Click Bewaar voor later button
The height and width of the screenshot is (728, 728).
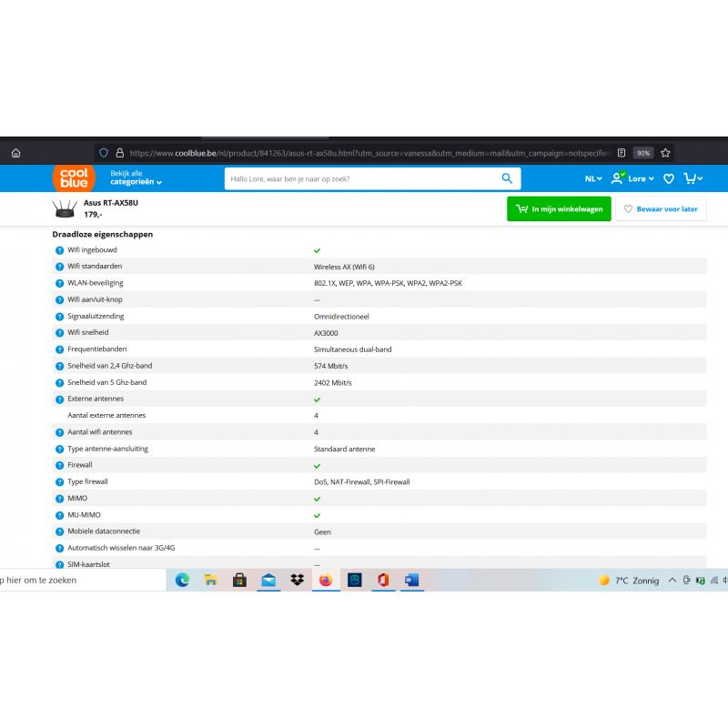click(661, 209)
